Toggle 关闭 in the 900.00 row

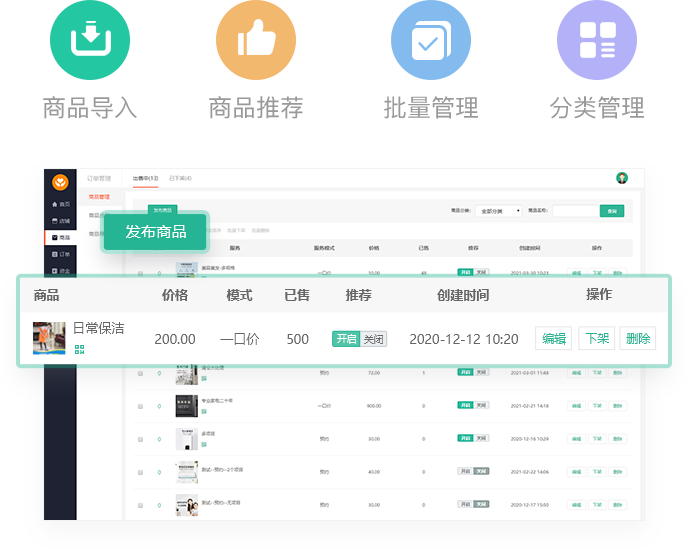[x=481, y=405]
